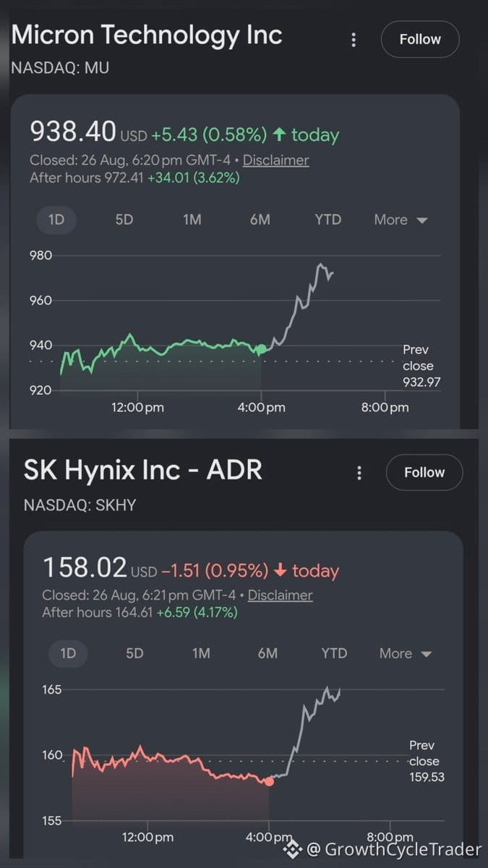488x868 pixels.
Task: Switch SK Hynix chart to 6M range
Action: click(267, 653)
